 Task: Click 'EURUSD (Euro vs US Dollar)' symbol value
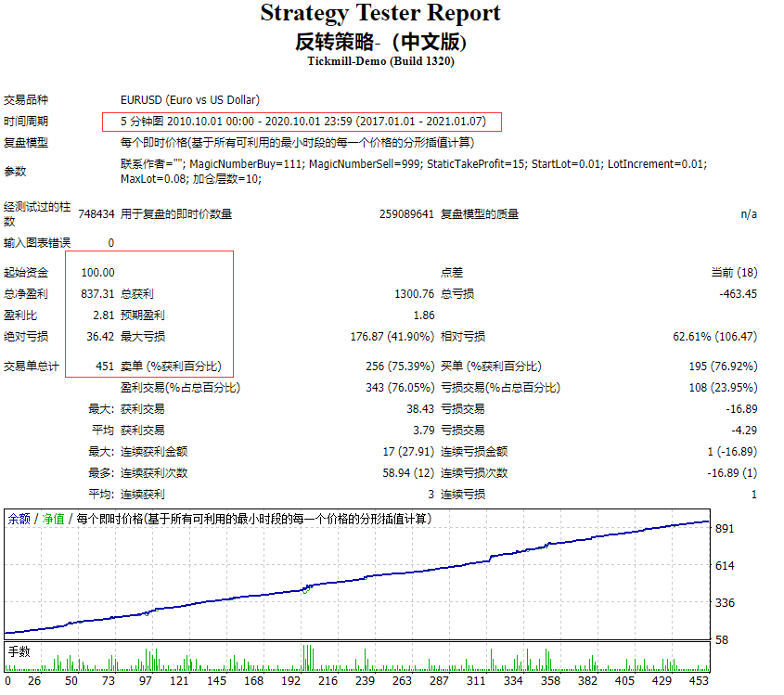pos(190,100)
